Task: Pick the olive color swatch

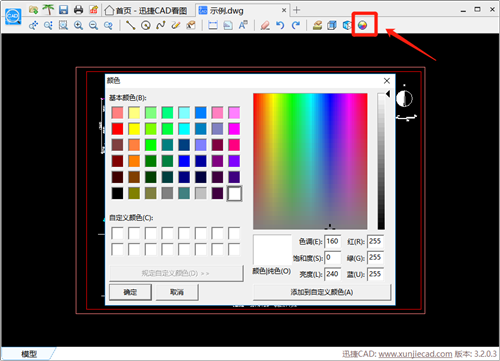Action: pyautogui.click(x=134, y=193)
